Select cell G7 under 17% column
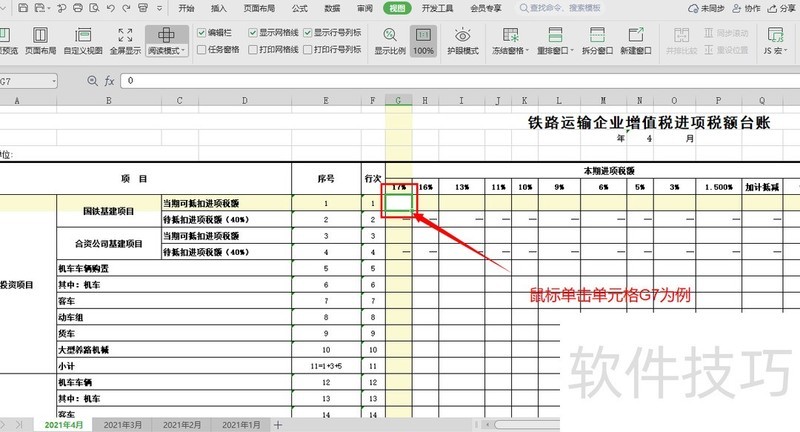Image resolution: width=800 pixels, height=432 pixels. (398, 203)
